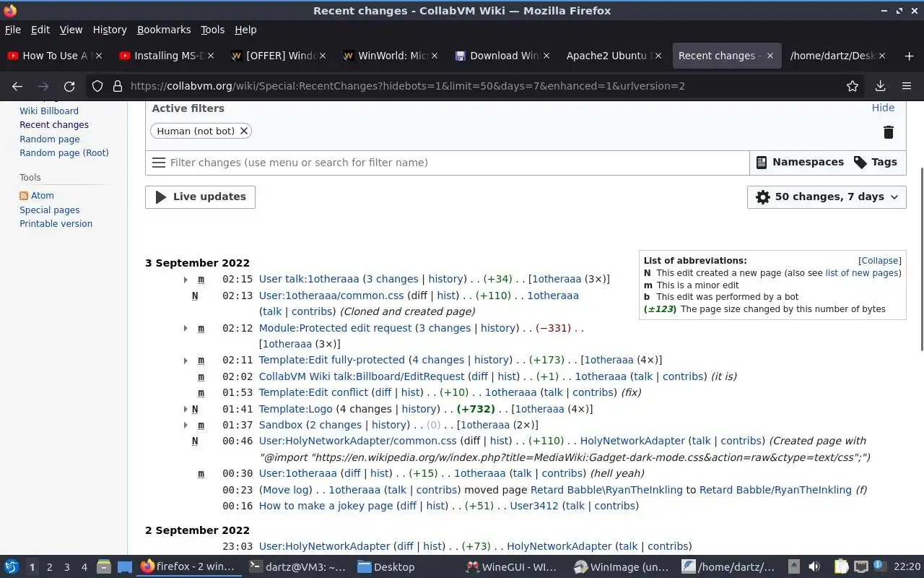Open the History menu

[110, 30]
